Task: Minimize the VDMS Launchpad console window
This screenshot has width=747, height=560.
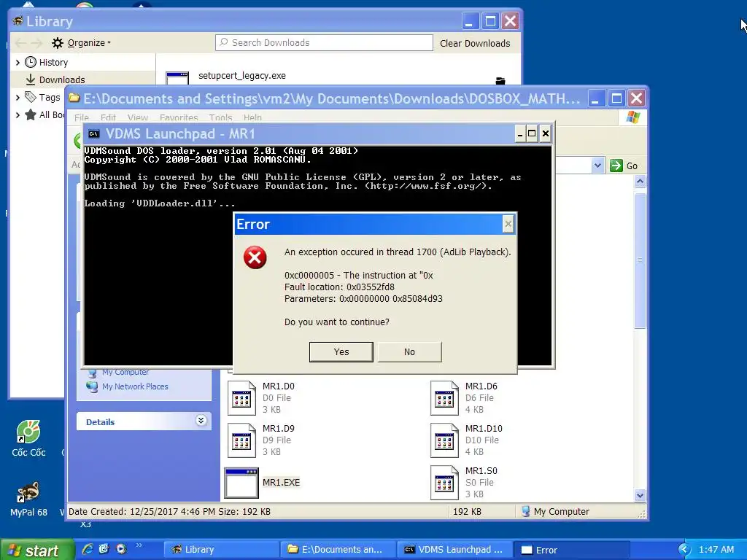Action: coord(519,134)
